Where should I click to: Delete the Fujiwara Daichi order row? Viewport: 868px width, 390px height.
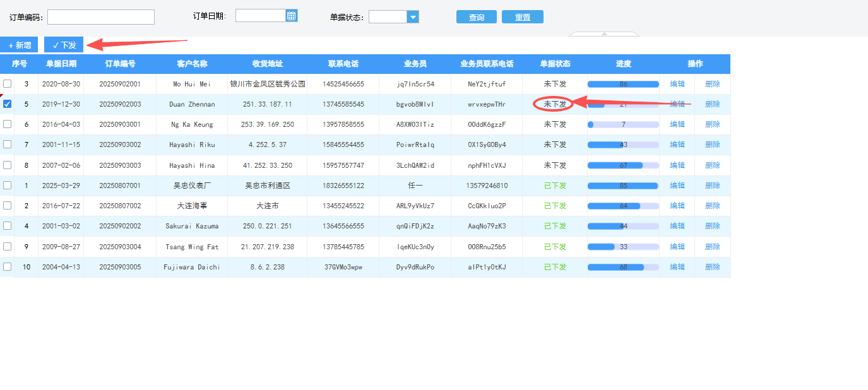[x=712, y=267]
